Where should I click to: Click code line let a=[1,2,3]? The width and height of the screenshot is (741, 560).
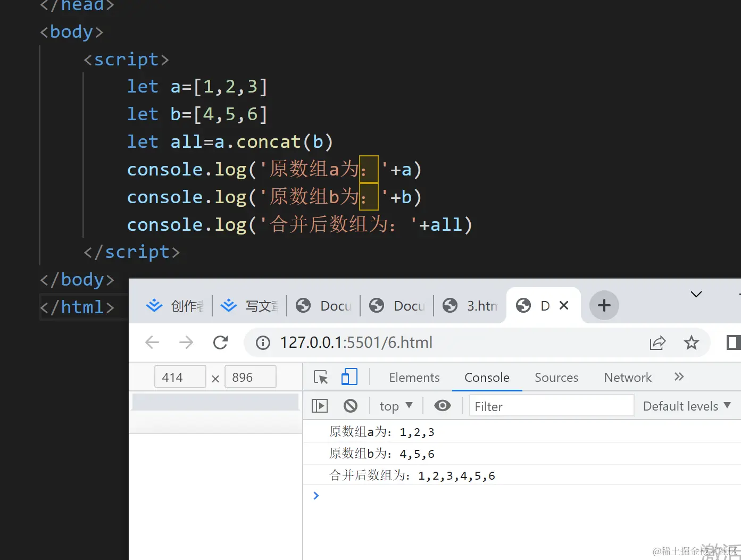(x=197, y=86)
